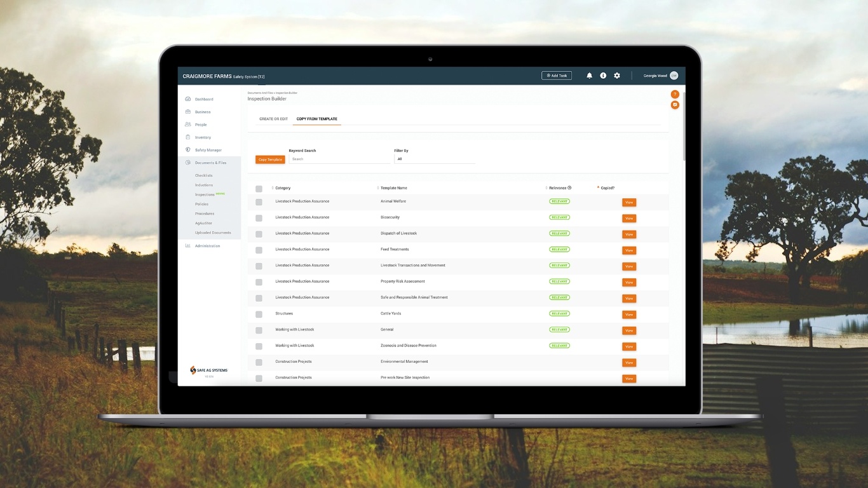
Task: Sort by Category column header
Action: point(282,188)
